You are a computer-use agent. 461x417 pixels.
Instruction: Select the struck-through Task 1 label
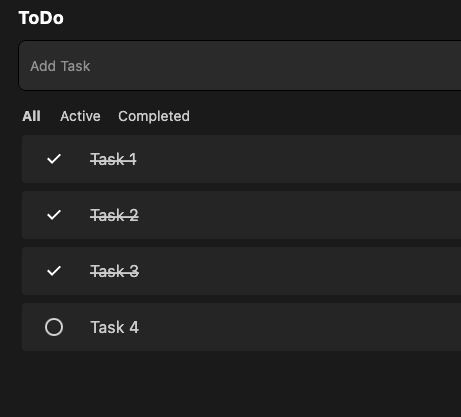point(113,159)
